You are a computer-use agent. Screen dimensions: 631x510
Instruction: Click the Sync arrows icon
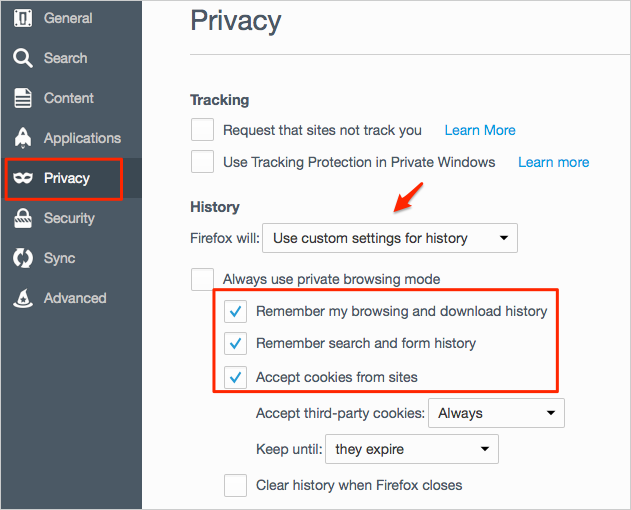(x=23, y=258)
